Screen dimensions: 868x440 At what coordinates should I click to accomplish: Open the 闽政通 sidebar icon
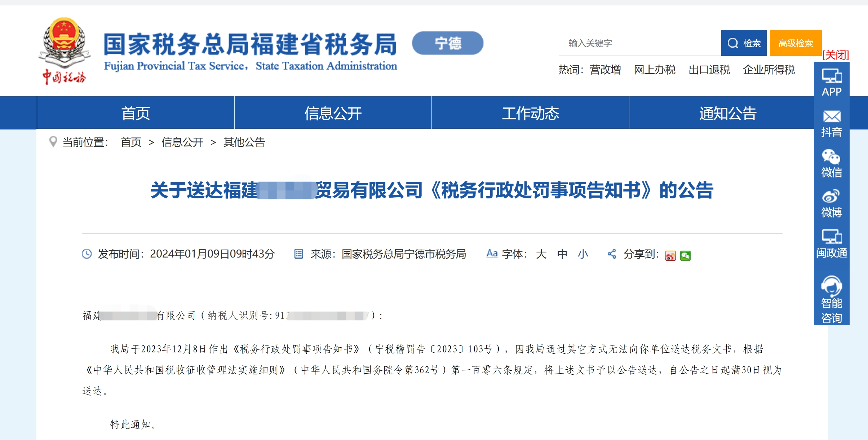pos(832,237)
